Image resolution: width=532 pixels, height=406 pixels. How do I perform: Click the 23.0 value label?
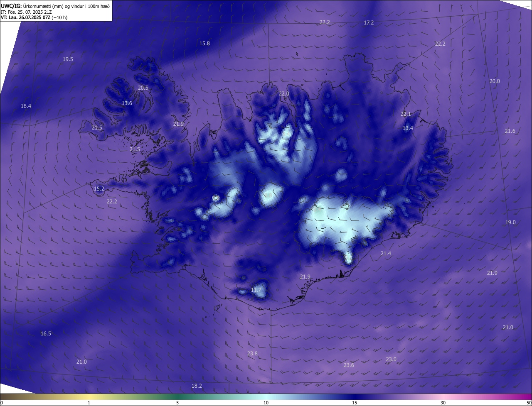[x=391, y=360]
